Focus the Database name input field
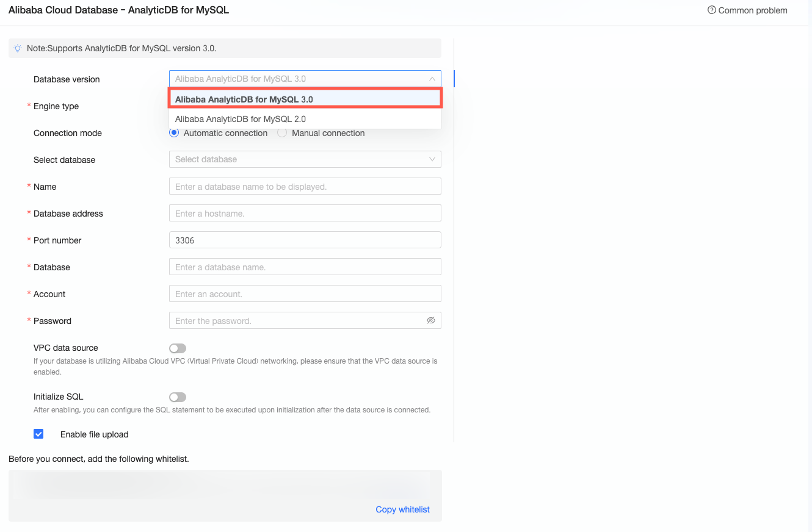This screenshot has width=812, height=532. [305, 267]
